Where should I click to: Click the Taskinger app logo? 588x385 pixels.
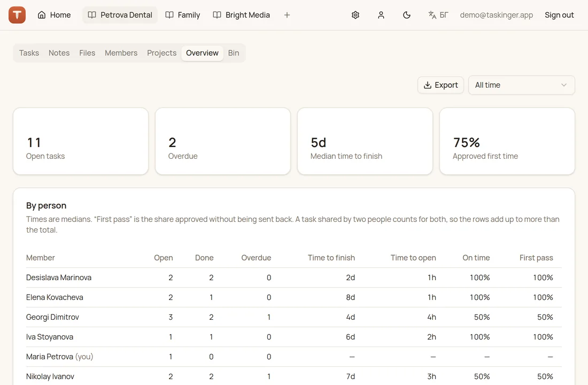pos(17,15)
